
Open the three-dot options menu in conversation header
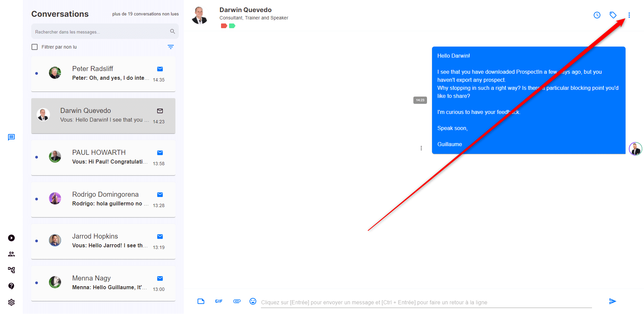tap(629, 15)
